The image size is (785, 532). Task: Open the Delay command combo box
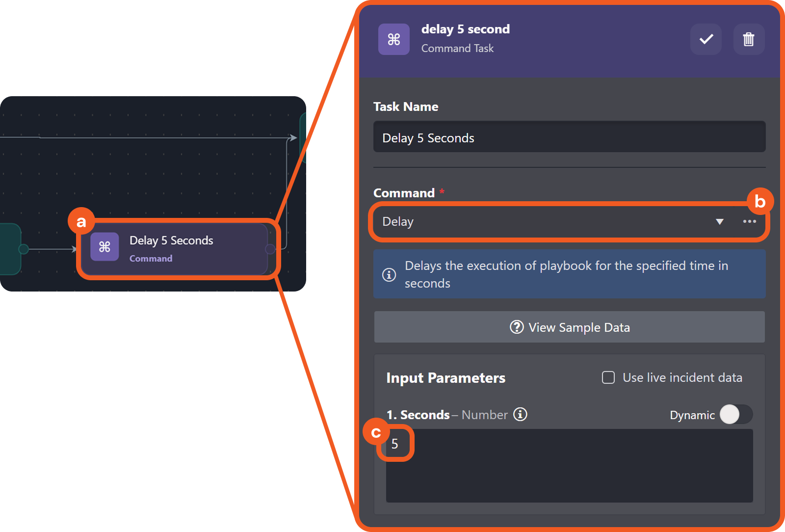540,221
